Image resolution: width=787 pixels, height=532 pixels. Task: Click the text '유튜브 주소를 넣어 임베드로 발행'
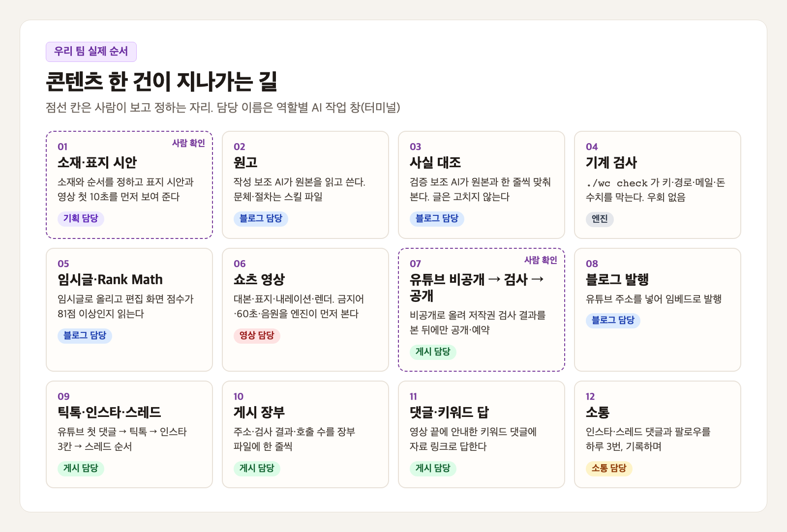click(x=654, y=299)
